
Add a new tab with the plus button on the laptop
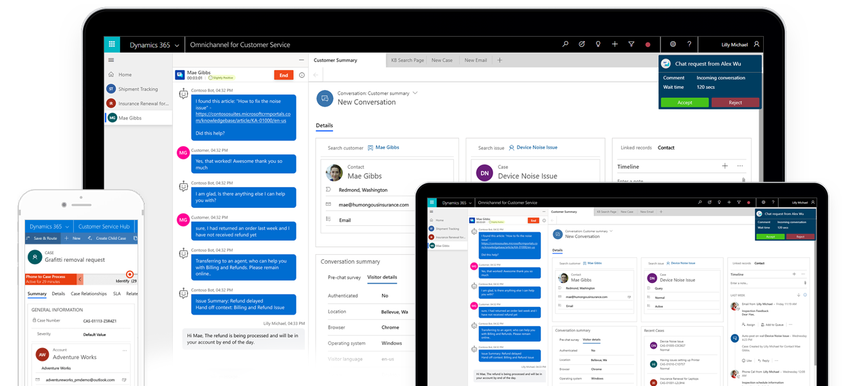pyautogui.click(x=500, y=60)
